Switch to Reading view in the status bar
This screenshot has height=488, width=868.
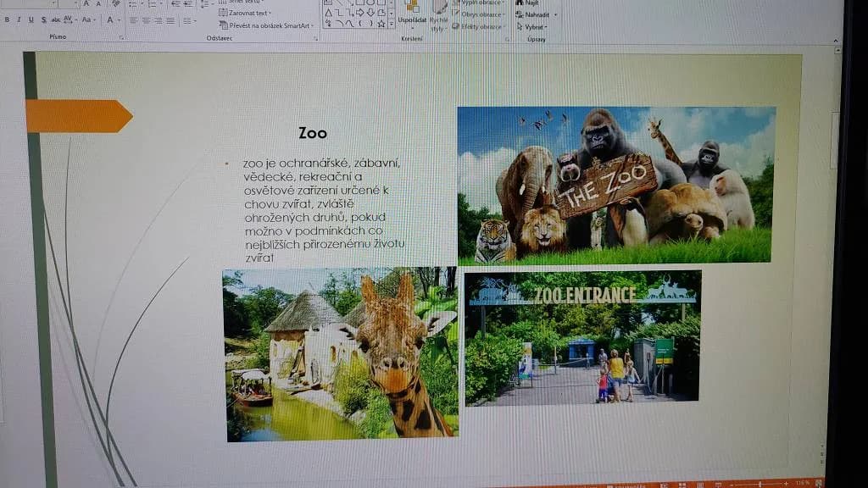tap(699, 485)
